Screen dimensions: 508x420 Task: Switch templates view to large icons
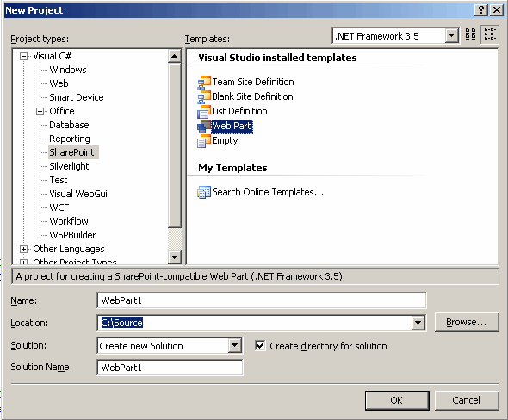(470, 34)
